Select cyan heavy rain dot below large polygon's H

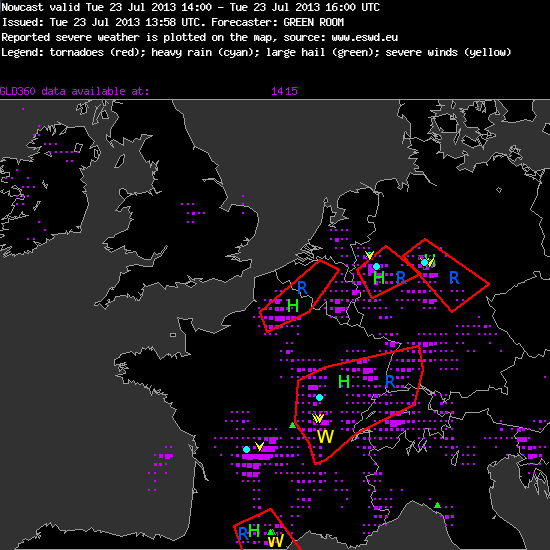[319, 397]
